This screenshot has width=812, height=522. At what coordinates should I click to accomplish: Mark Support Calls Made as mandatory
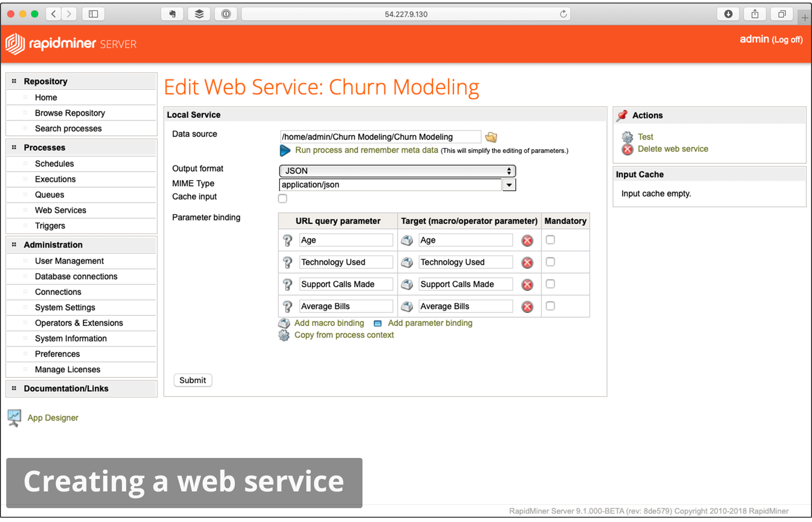[x=550, y=284]
